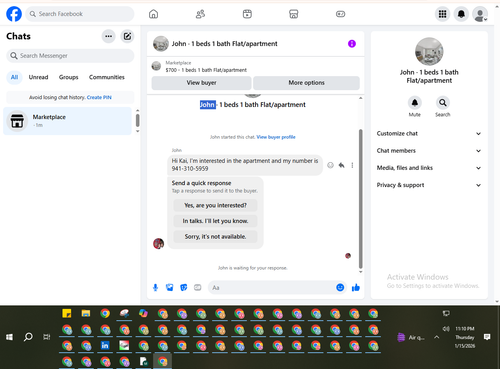The image size is (500, 369).
Task: Click the conversation scrollbar
Action: [360, 199]
